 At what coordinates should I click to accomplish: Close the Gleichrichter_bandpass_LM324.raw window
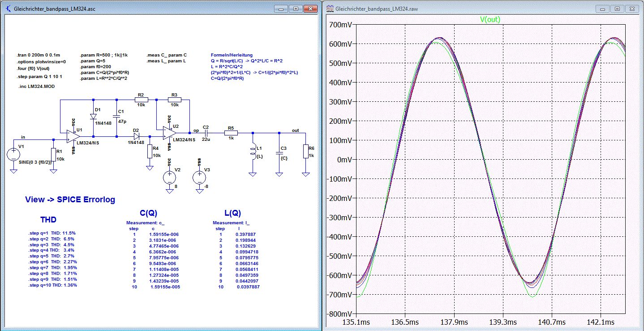(x=632, y=9)
